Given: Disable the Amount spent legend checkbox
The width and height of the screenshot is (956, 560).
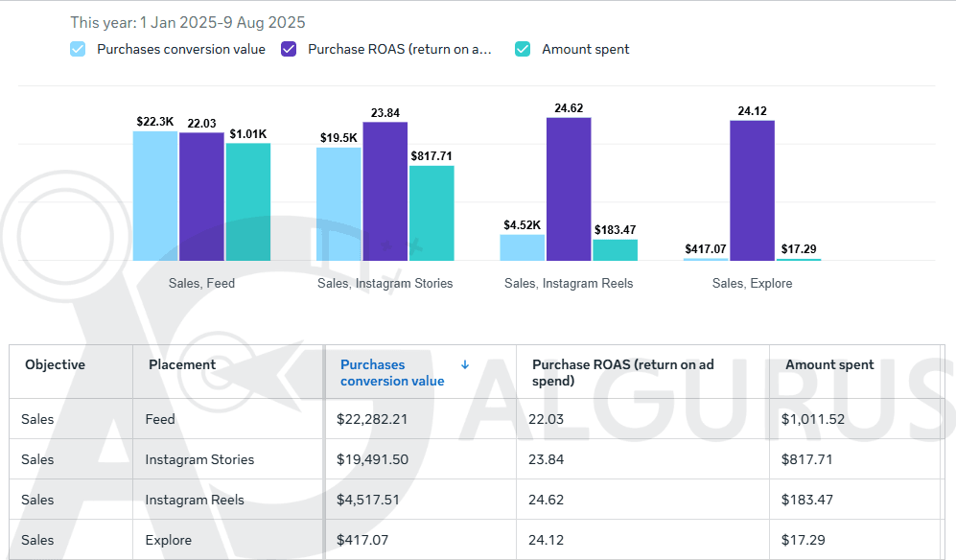Looking at the screenshot, I should [523, 49].
